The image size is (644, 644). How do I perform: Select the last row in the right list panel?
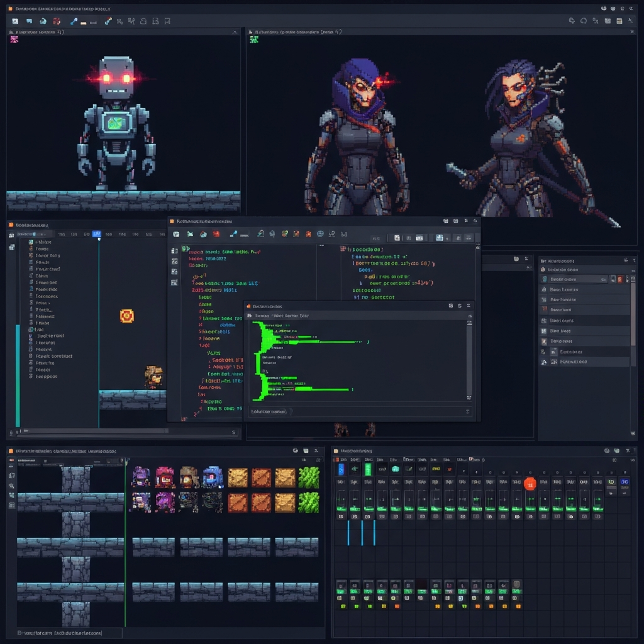(x=584, y=362)
